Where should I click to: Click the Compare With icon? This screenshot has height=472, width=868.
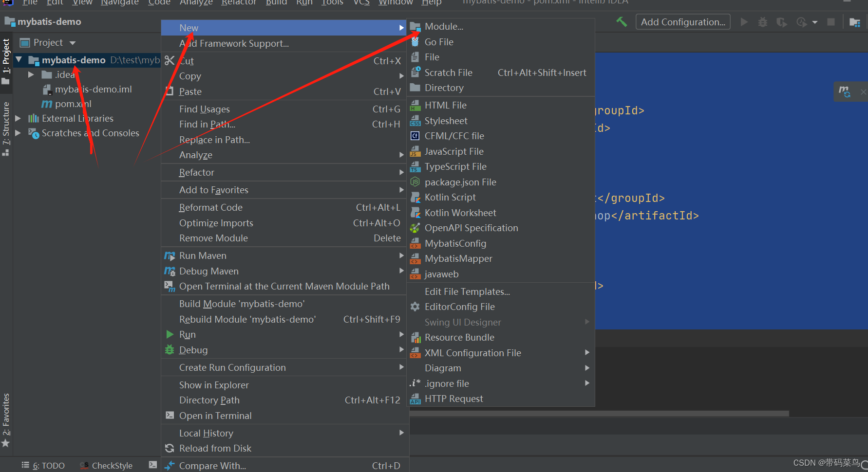[x=170, y=466]
